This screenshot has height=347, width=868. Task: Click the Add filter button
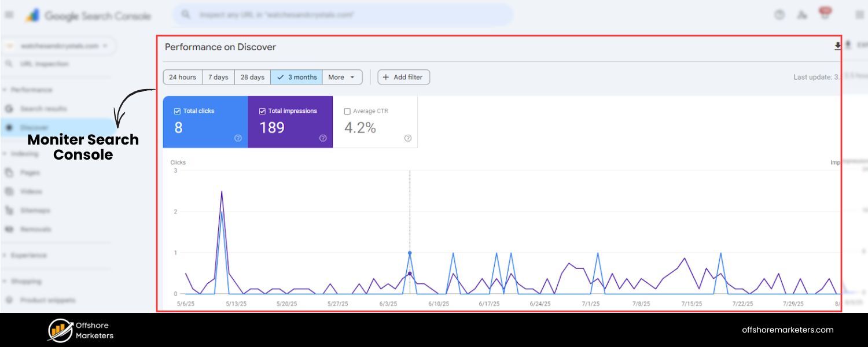[x=403, y=76]
